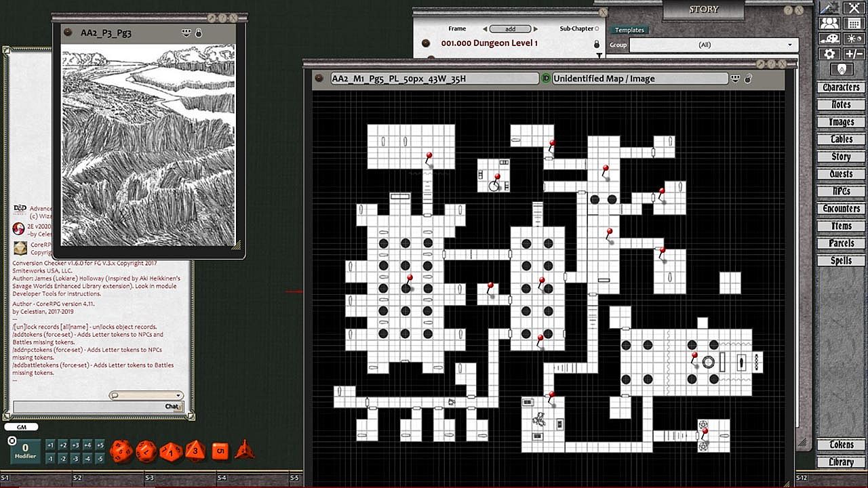Add a +3 modifier
The image size is (868, 488).
click(x=75, y=445)
